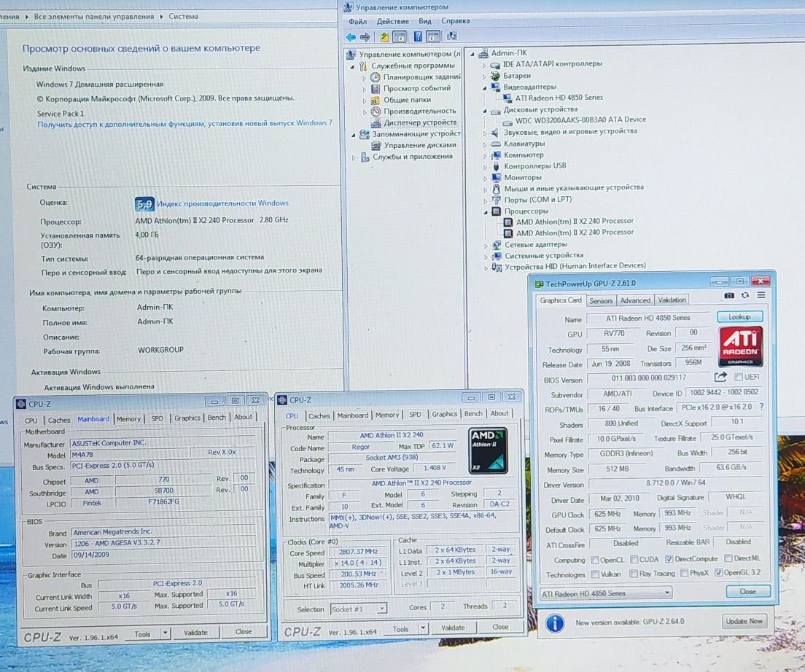Toggle the Ray Tracing checkbox in GPU-Z
The image size is (805, 672).
pos(634,573)
